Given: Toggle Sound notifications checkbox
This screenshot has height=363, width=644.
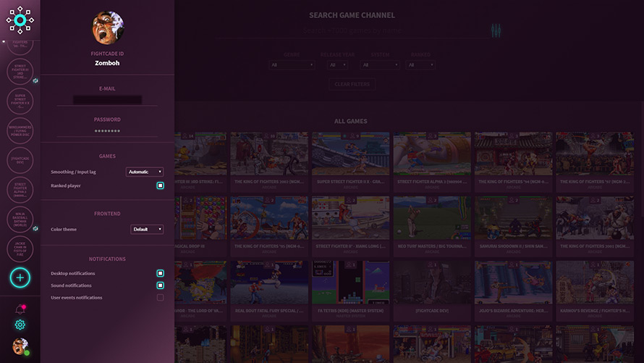Looking at the screenshot, I should [x=160, y=285].
